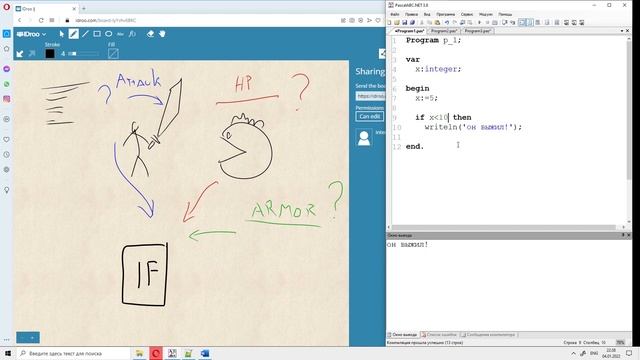Adjust the stroke width slider
This screenshot has height=360, width=640.
coord(84,53)
